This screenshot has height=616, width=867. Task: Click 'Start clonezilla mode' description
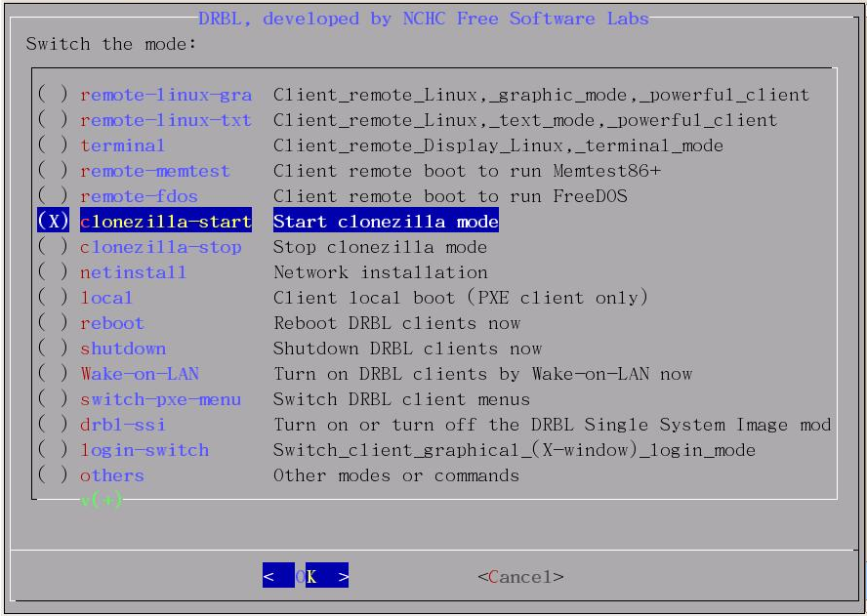click(x=386, y=222)
